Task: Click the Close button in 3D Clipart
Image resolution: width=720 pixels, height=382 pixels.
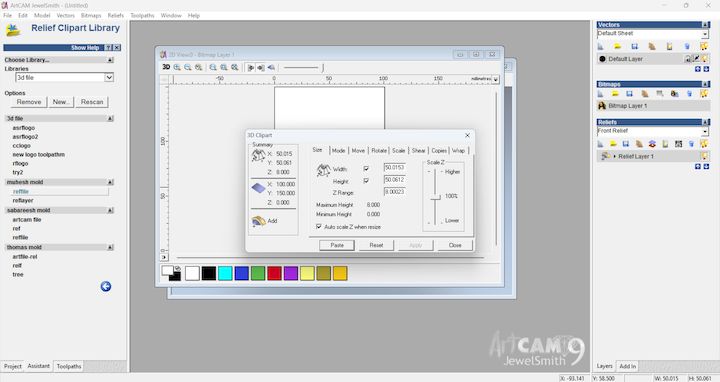Action: point(455,245)
